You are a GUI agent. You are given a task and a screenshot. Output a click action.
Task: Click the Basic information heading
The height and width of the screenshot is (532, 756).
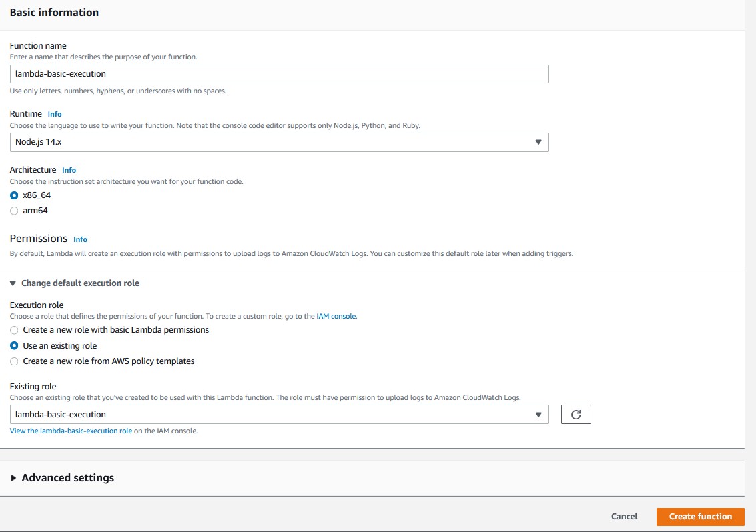[54, 13]
